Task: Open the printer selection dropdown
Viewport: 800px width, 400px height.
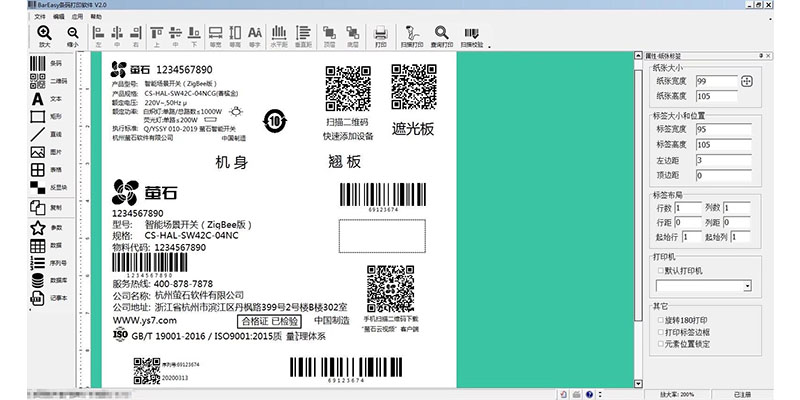Action: [747, 286]
